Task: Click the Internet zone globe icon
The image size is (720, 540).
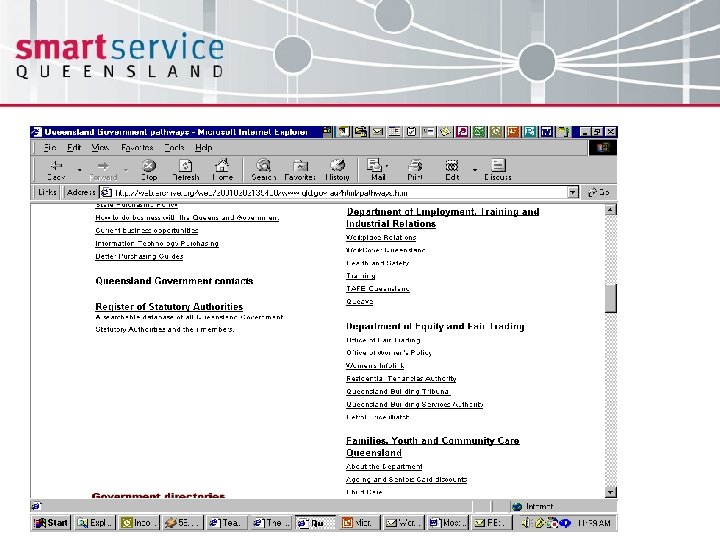Action: click(517, 506)
